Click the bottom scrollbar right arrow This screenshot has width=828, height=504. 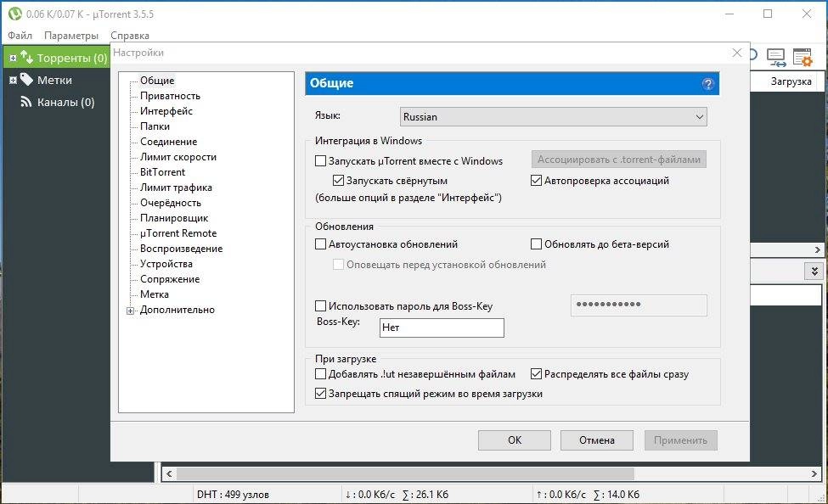point(814,474)
